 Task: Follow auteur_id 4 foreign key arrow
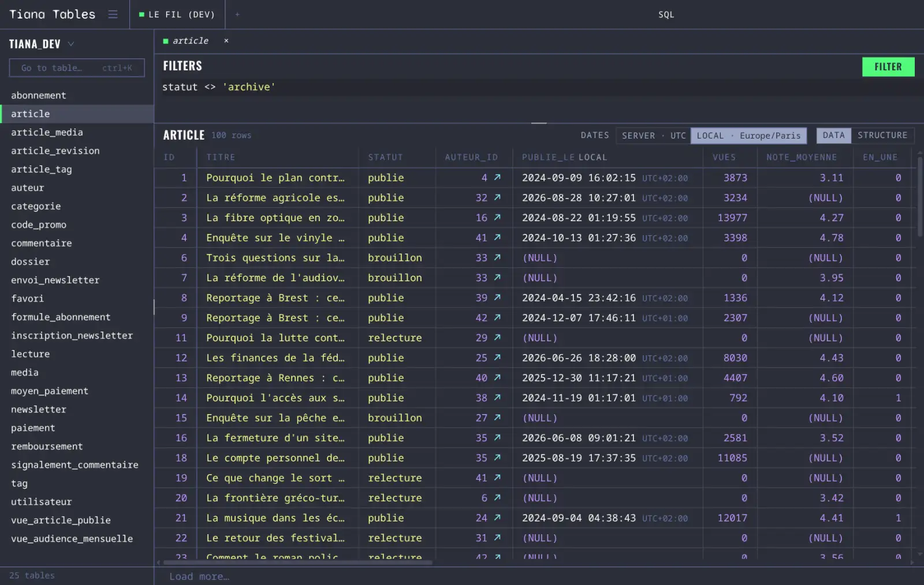497,178
